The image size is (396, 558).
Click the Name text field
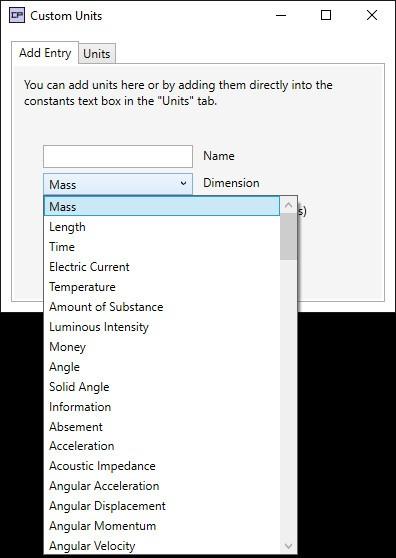pos(118,156)
